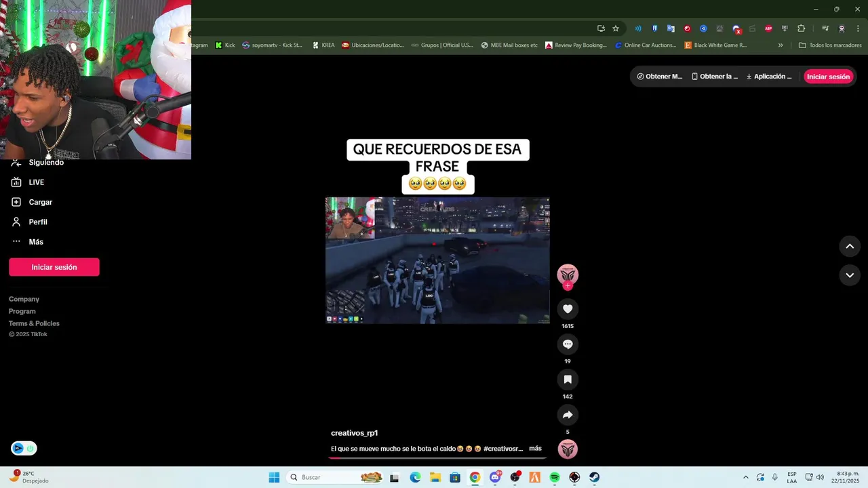Image resolution: width=868 pixels, height=488 pixels.
Task: Click microphone icon in system tray
Action: (x=775, y=477)
